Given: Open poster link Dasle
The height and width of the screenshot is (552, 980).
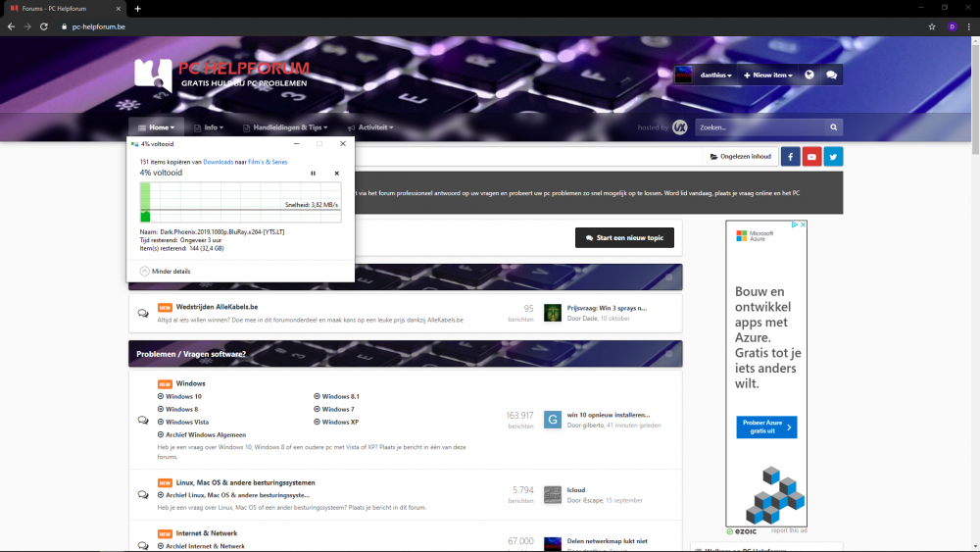Looking at the screenshot, I should tap(589, 319).
